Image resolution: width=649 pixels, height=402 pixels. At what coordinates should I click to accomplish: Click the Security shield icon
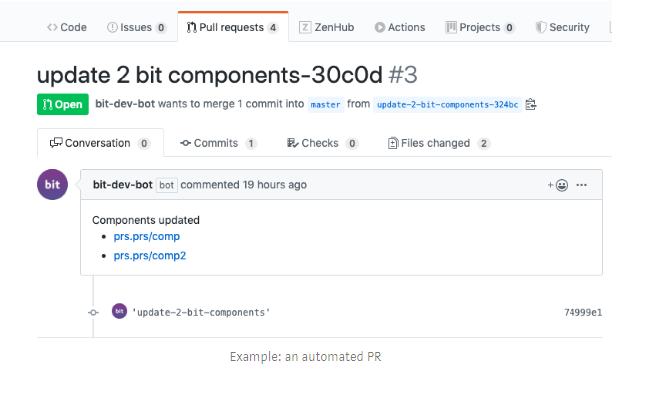(541, 28)
